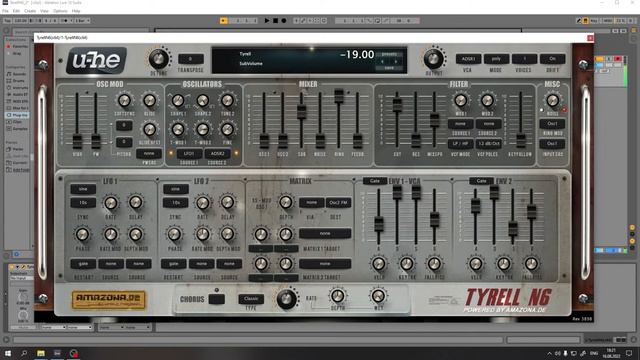Open the VCF Mode LP/HP selector
Viewport: 640px width, 360px height.
460,144
